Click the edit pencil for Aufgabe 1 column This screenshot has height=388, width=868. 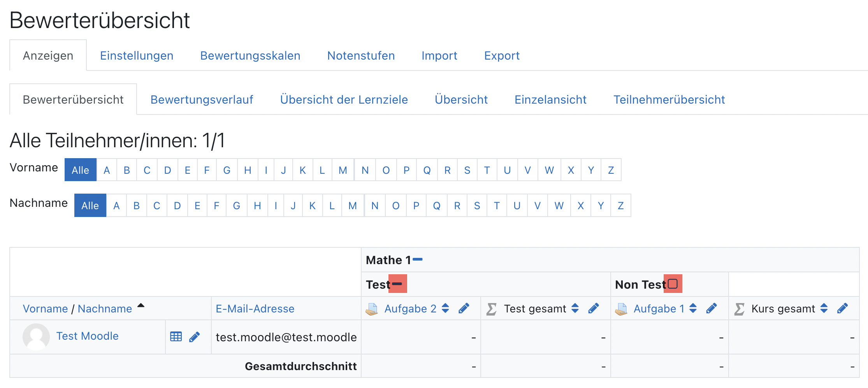pos(711,309)
